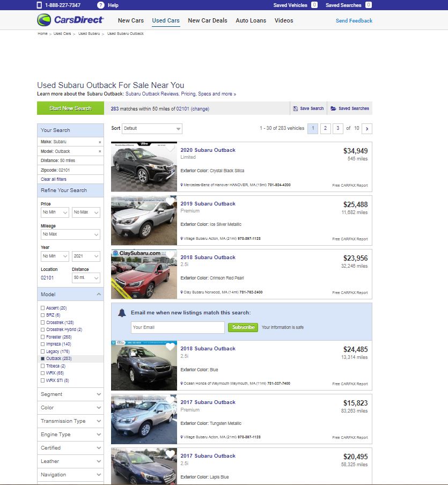
Task: Open the Distance 50 mi. dropdown
Action: click(x=86, y=278)
